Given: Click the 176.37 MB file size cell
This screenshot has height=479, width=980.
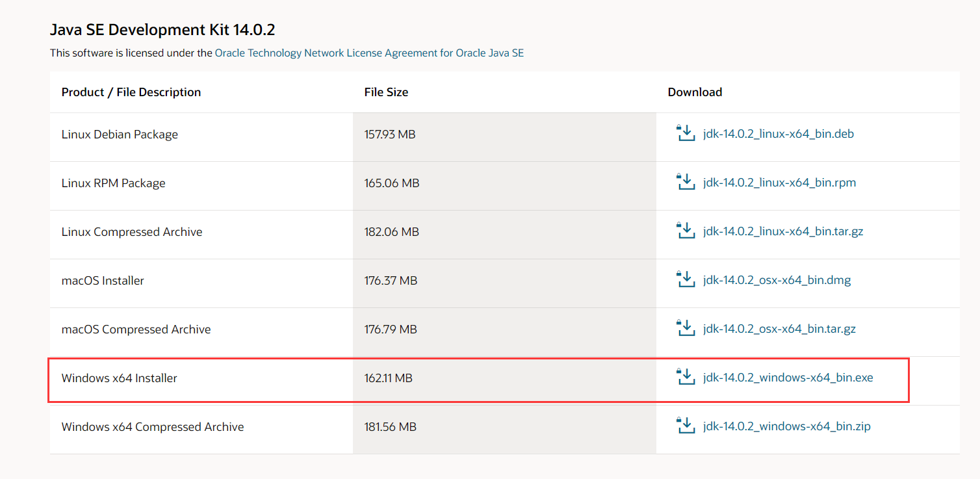Looking at the screenshot, I should coord(504,283).
